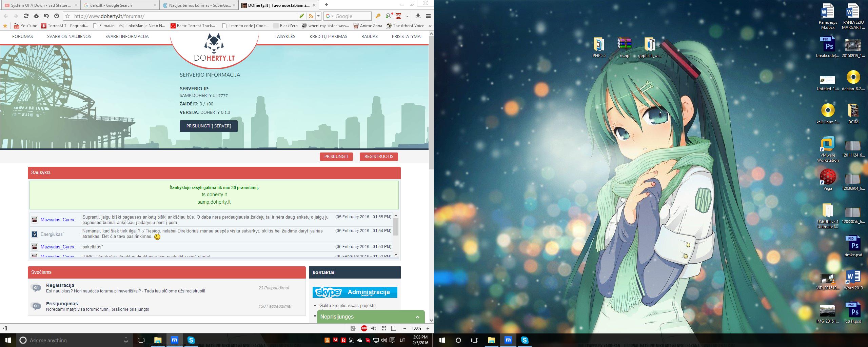Toggle browser mute in the status bar
Viewport: 868px width, 347px height.
point(374,328)
